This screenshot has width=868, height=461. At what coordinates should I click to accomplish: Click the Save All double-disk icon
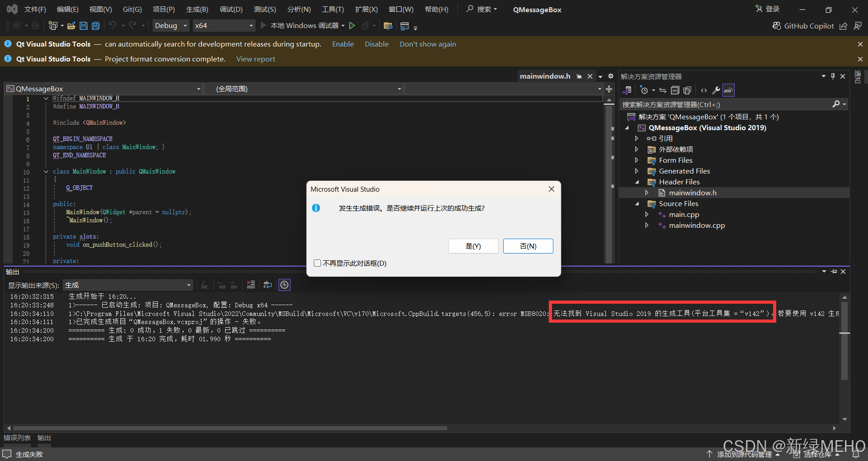pos(96,26)
